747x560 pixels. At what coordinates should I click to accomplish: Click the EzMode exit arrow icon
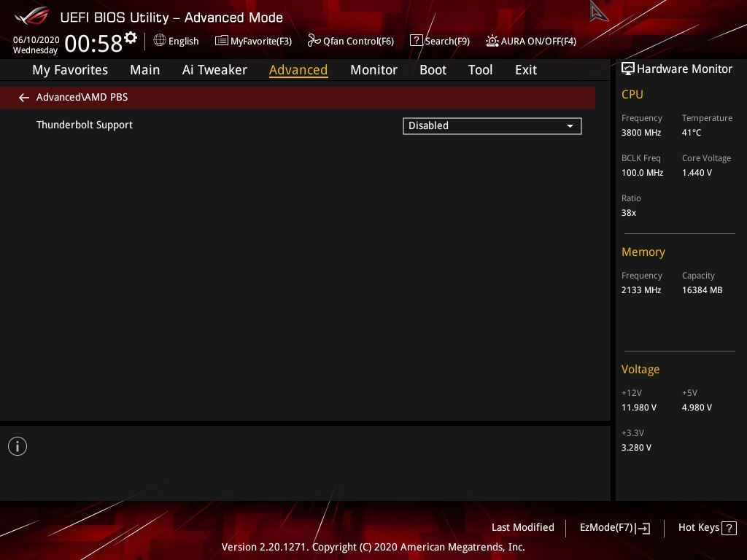click(643, 528)
